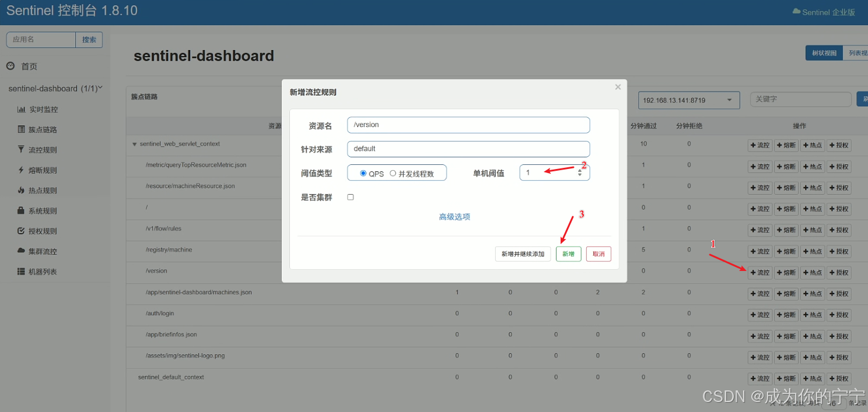This screenshot has height=412, width=868.
Task: Select the 并发线程数 radio button
Action: [x=393, y=173]
